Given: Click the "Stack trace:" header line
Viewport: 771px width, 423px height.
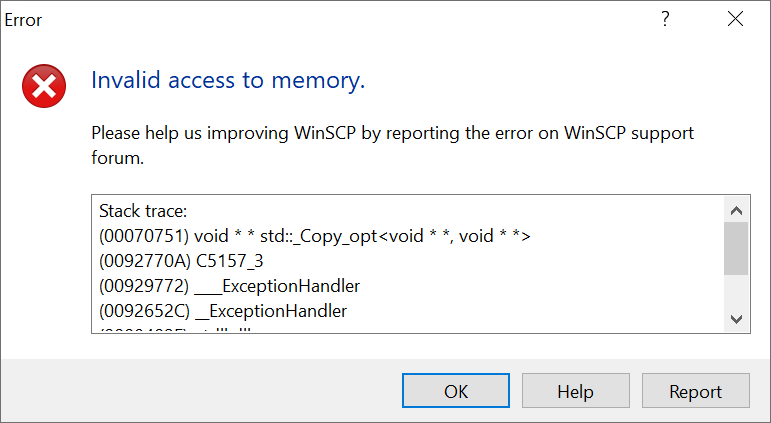Looking at the screenshot, I should point(137,212).
